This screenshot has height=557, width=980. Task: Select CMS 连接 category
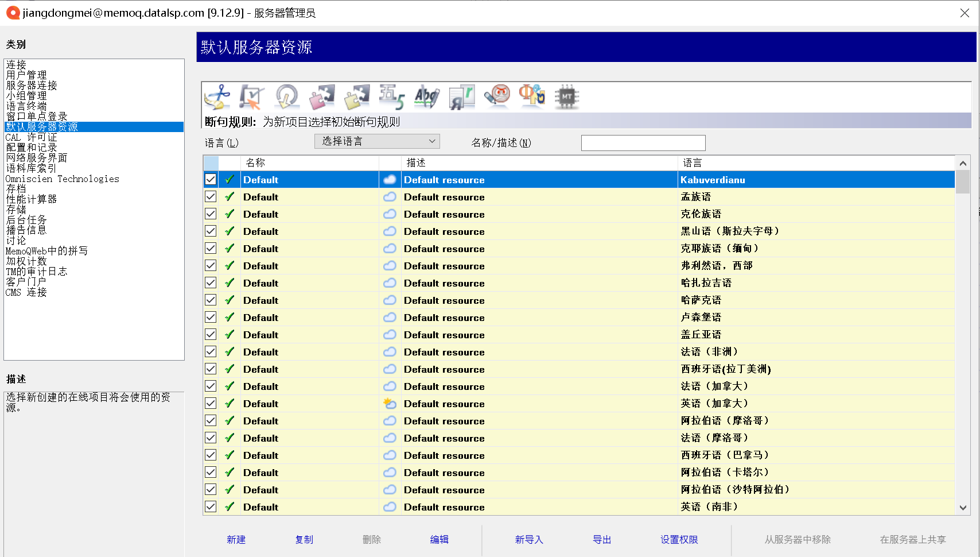(x=26, y=292)
